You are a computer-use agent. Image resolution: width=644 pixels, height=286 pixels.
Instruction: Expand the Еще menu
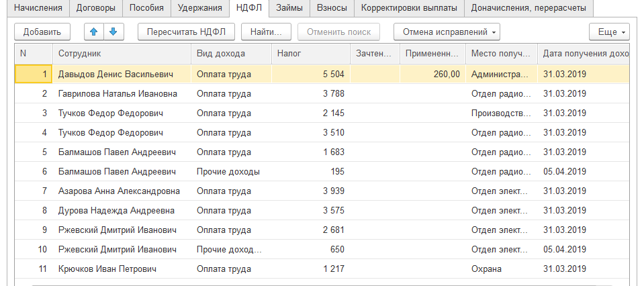pyautogui.click(x=609, y=32)
